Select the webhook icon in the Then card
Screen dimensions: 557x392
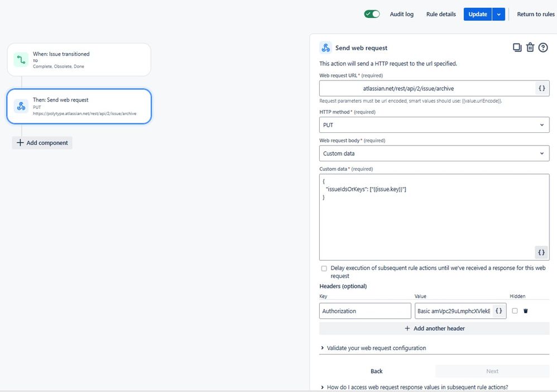pos(21,106)
